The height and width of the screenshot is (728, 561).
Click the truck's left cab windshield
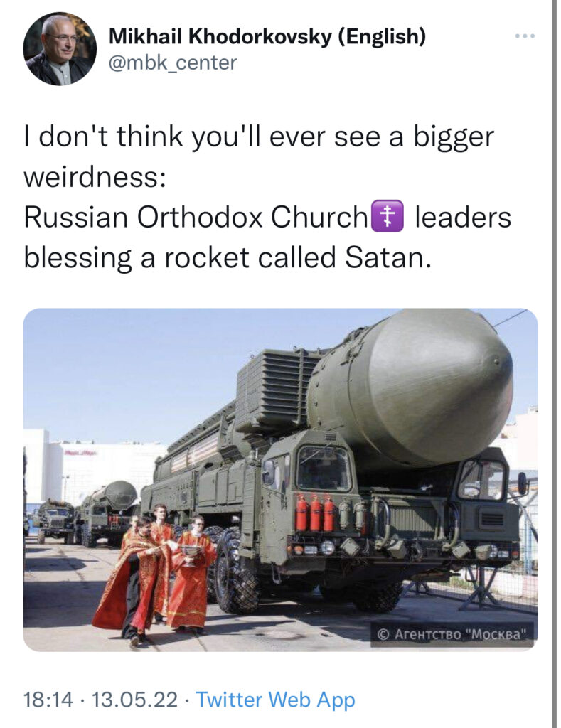[324, 468]
